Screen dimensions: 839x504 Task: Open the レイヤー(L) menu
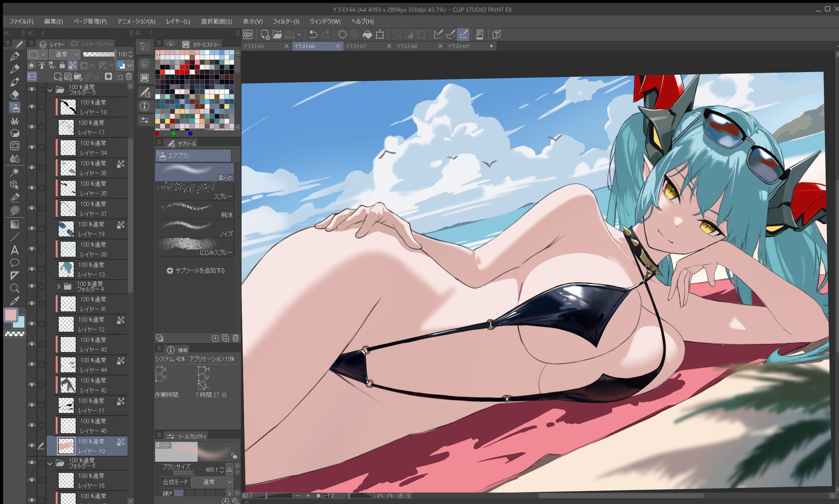click(178, 21)
